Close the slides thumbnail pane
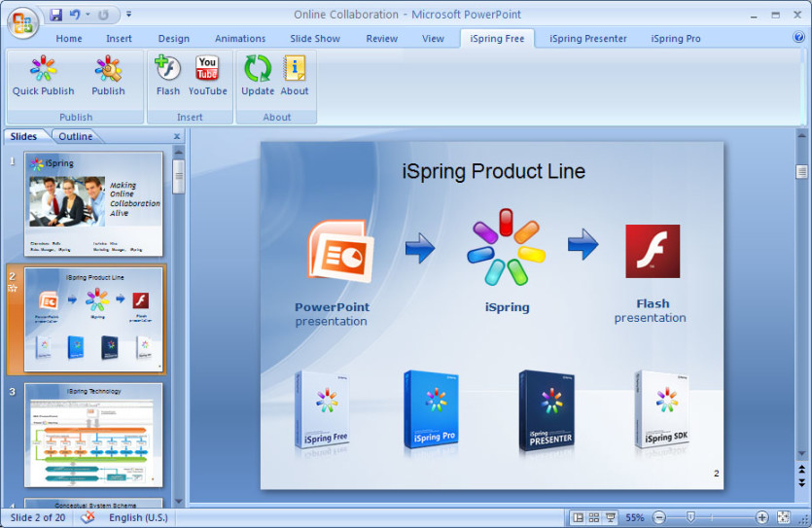This screenshot has width=812, height=528. coord(177,136)
